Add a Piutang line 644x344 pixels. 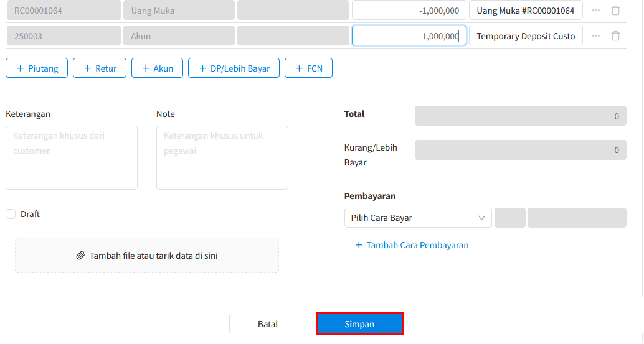pos(37,68)
